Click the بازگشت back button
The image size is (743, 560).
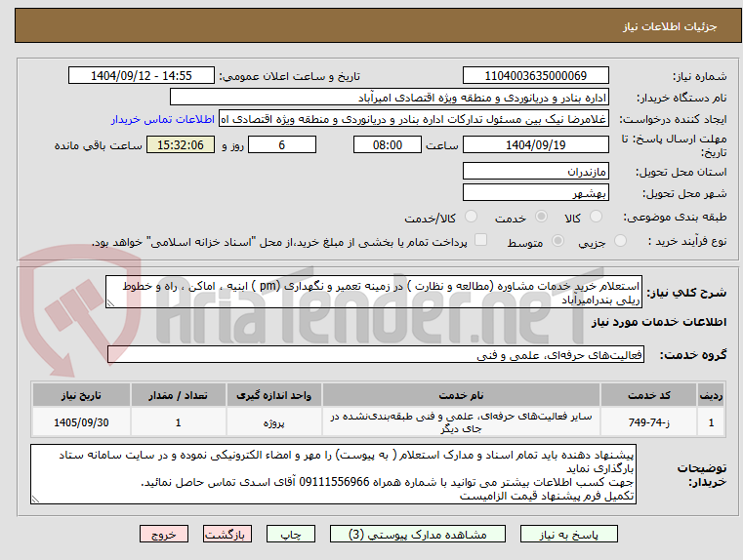[x=227, y=535]
